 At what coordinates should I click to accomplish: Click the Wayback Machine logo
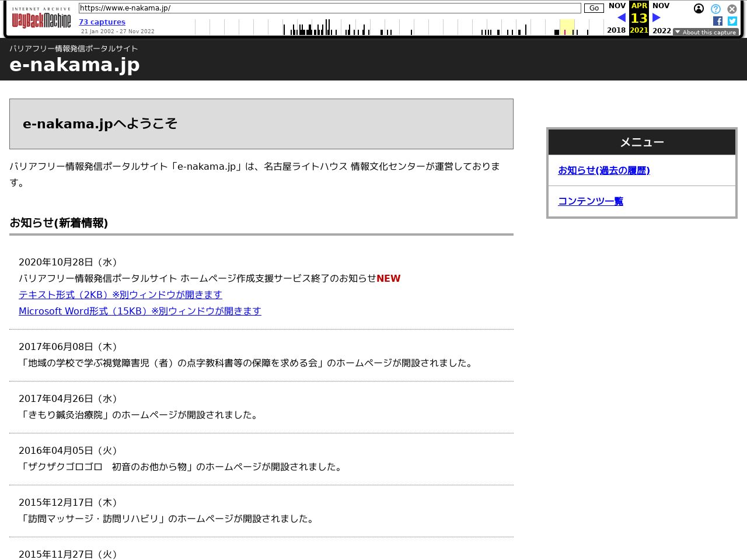41,19
